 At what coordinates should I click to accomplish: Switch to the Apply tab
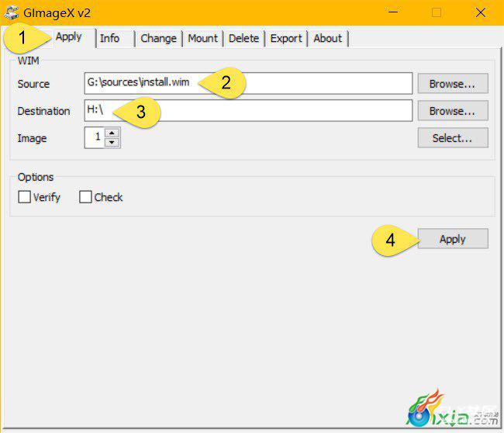(68, 37)
